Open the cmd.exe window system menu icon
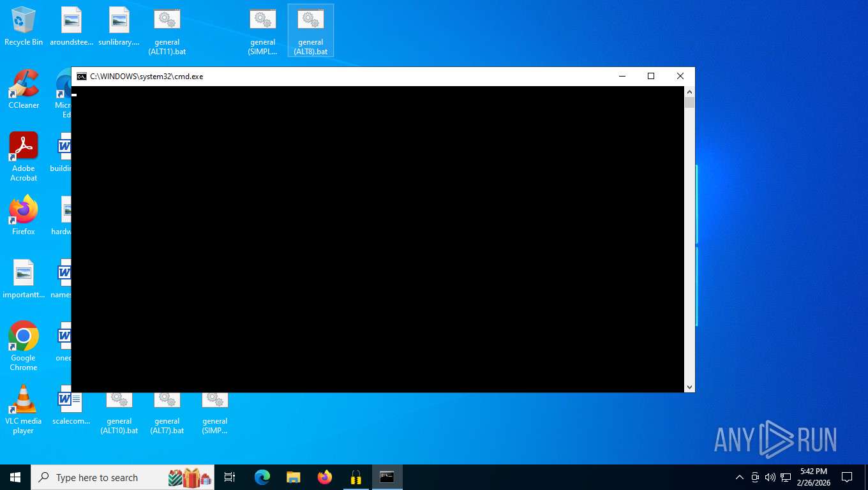Screen dimensions: 868x490 pyautogui.click(x=82, y=77)
